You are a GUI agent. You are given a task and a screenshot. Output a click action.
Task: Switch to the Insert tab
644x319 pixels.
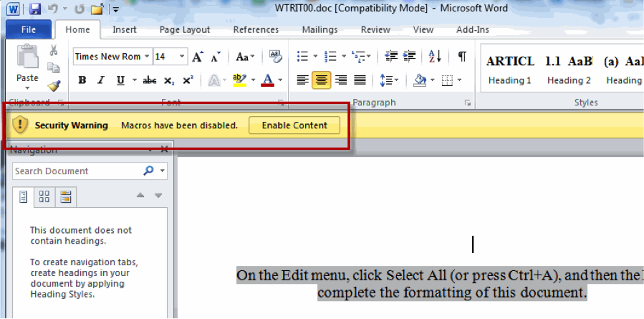coord(125,29)
